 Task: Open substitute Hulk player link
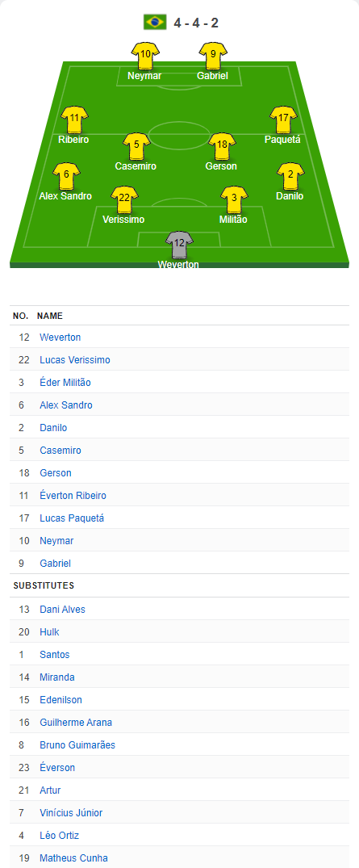[49, 632]
